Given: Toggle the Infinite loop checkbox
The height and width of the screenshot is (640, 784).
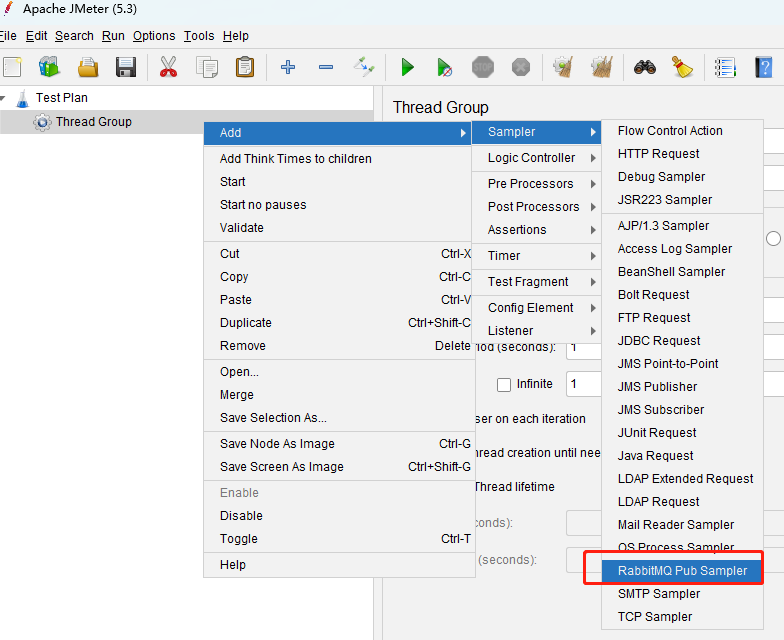Looking at the screenshot, I should [x=504, y=384].
